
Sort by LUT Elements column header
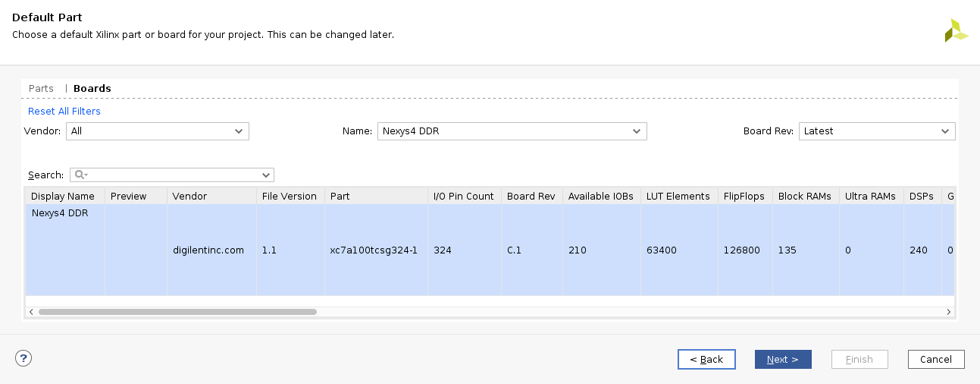[679, 196]
